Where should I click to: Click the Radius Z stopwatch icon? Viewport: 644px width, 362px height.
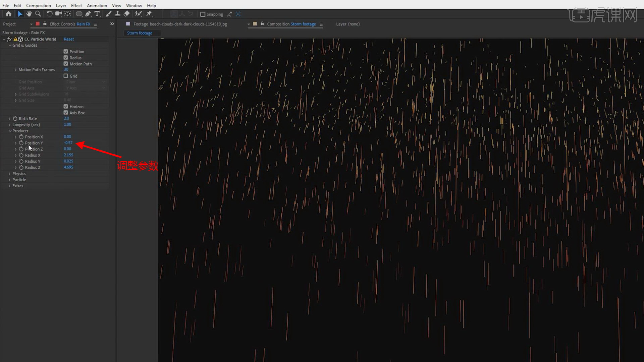pyautogui.click(x=21, y=168)
